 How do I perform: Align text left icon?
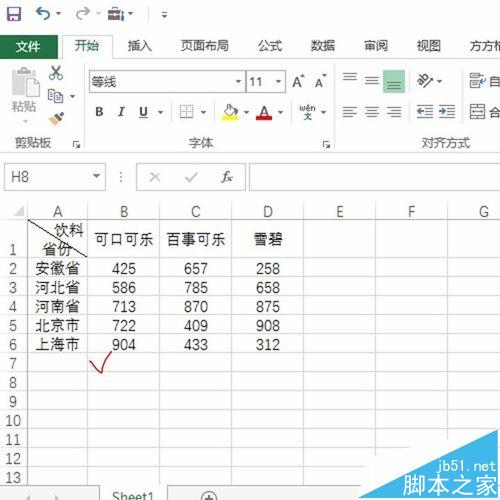[350, 112]
